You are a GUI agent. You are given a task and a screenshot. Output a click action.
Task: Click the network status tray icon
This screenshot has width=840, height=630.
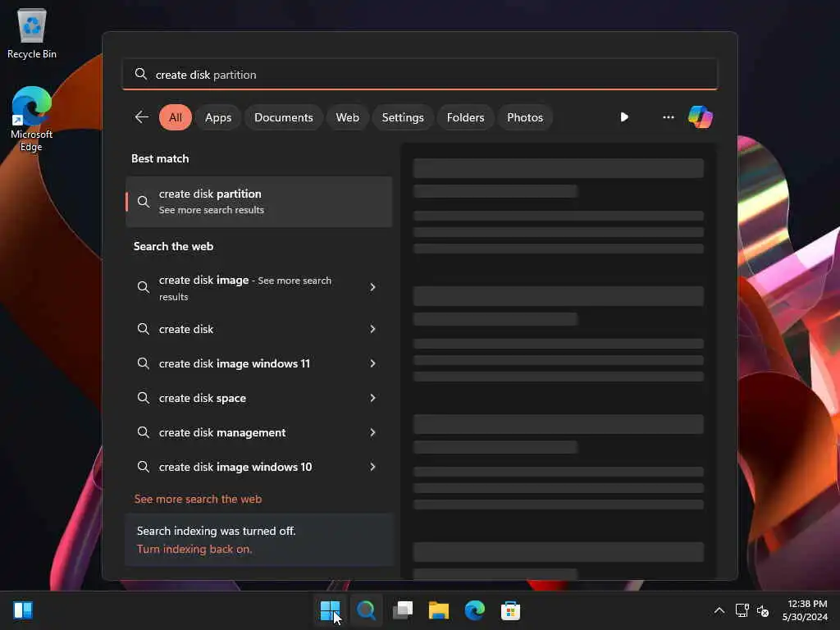(x=742, y=610)
